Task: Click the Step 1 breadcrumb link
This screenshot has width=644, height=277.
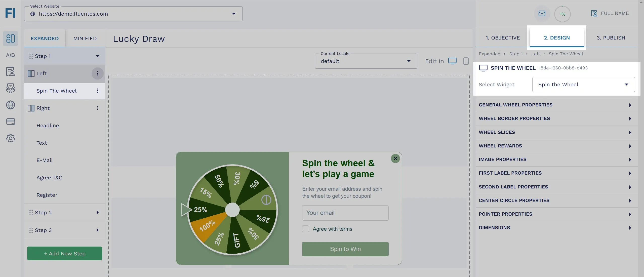Action: (516, 54)
